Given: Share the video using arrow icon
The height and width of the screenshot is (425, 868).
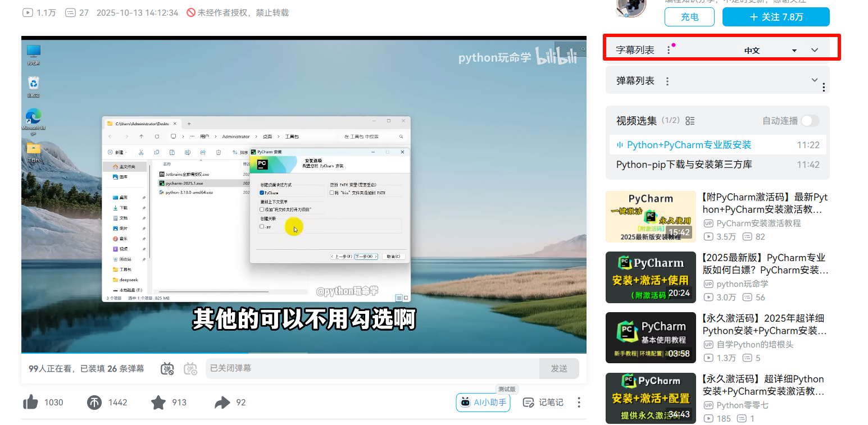Looking at the screenshot, I should pos(222,403).
